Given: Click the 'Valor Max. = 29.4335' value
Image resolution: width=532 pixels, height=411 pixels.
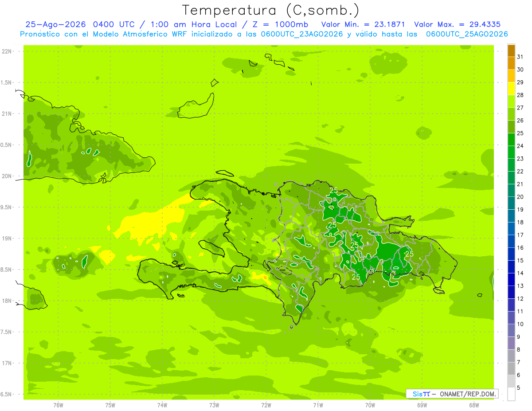Looking at the screenshot, I should click(x=457, y=24).
